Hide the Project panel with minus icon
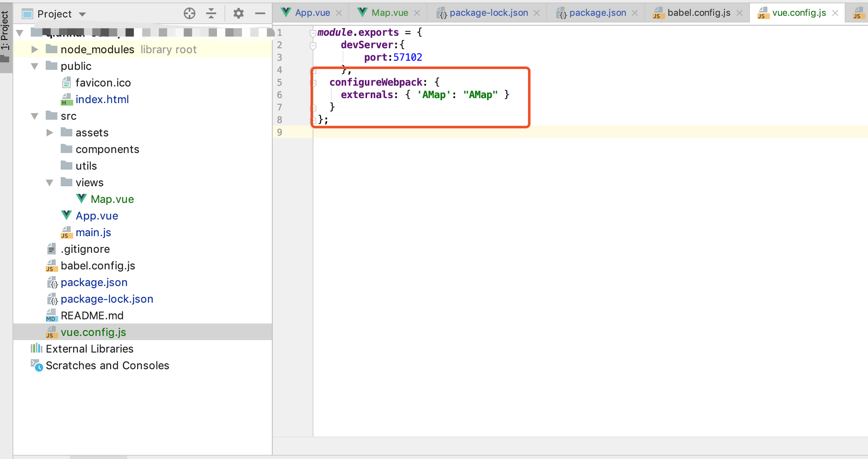868x459 pixels. [x=260, y=14]
